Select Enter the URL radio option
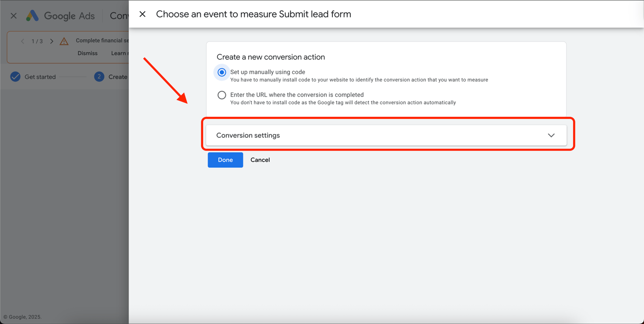The height and width of the screenshot is (324, 644). [222, 95]
